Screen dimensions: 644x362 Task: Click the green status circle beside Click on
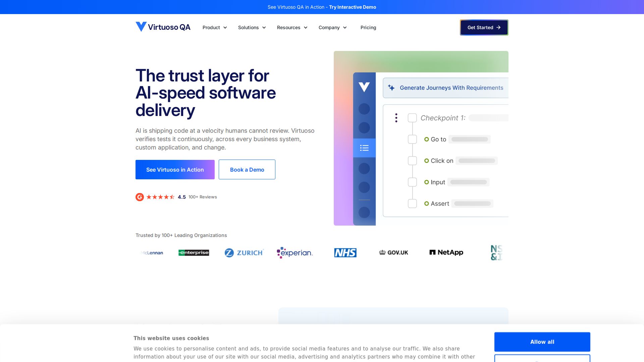click(x=427, y=161)
